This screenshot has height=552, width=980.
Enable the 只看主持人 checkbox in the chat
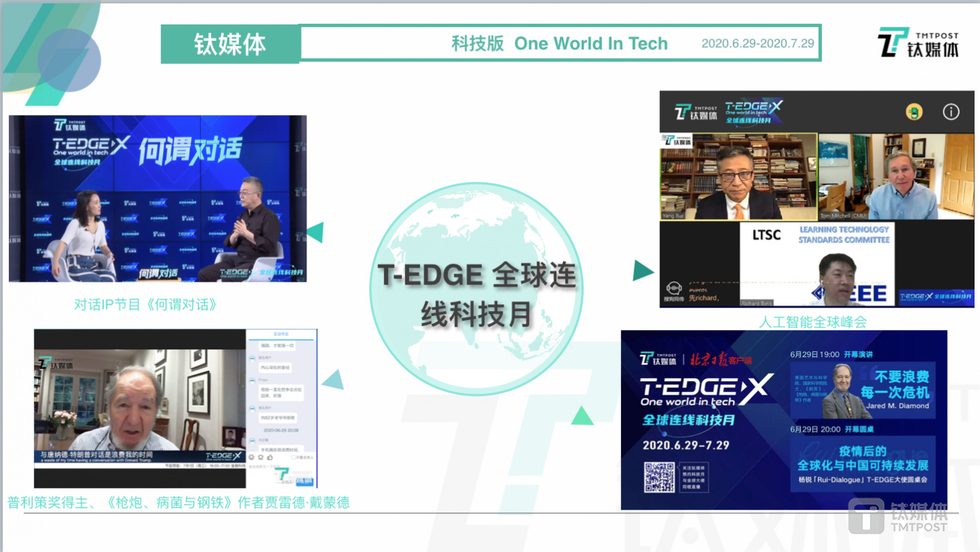click(294, 457)
